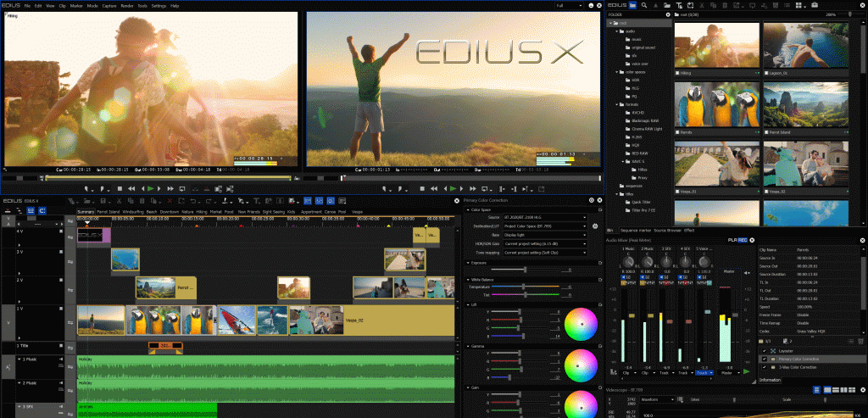Open the Tone mapping dropdown
Screen dimensions: 868x418
coord(545,253)
